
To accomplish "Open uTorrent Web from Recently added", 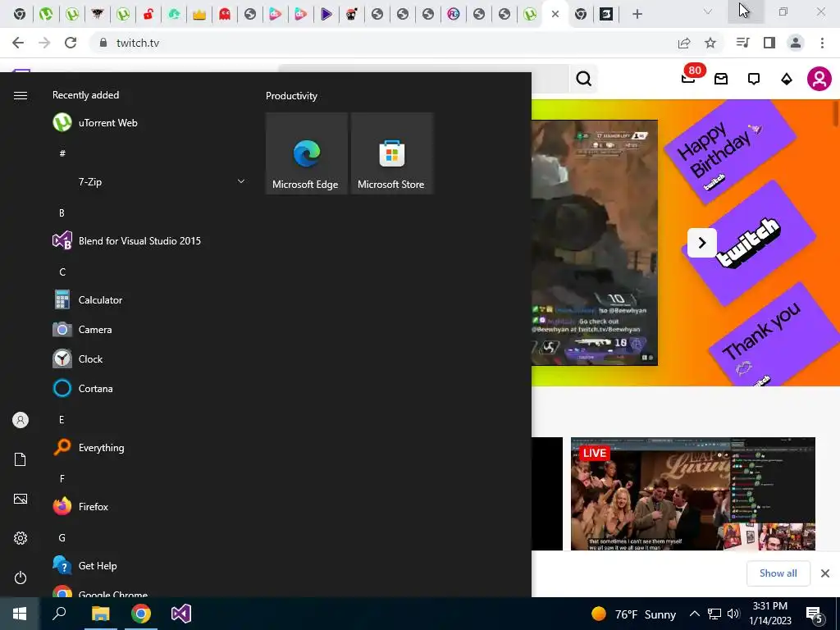I will pyautogui.click(x=148, y=123).
